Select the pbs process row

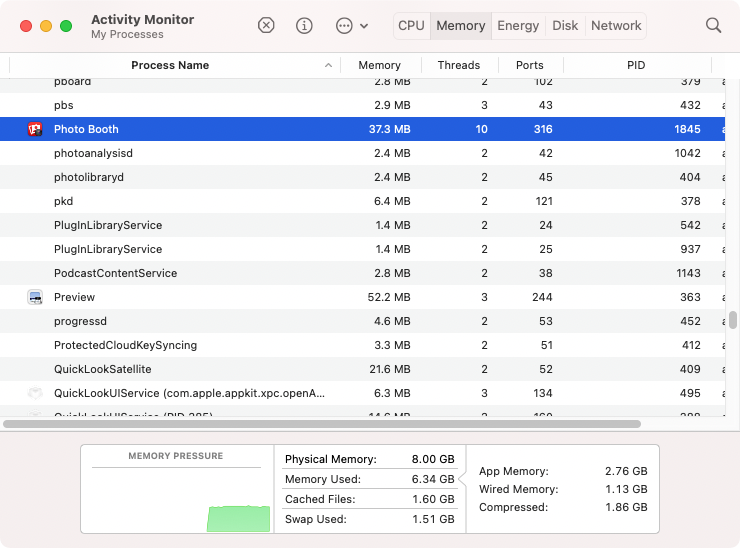tap(362, 105)
